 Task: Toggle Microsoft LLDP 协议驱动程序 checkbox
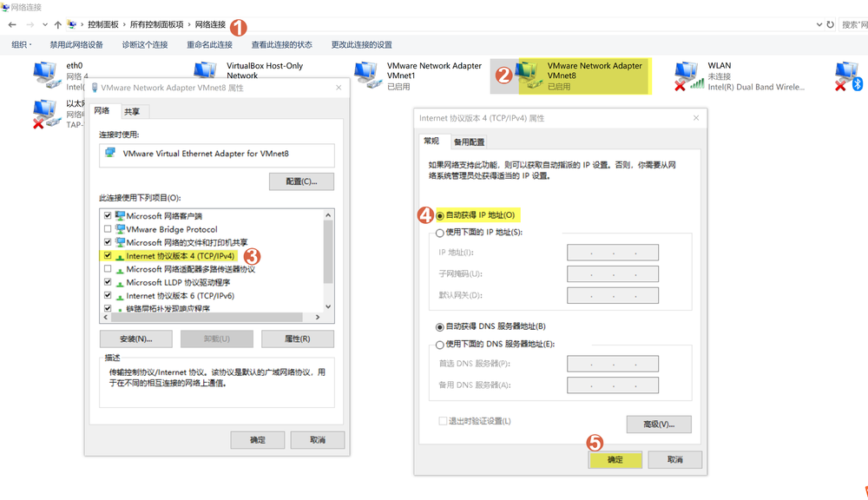click(108, 282)
